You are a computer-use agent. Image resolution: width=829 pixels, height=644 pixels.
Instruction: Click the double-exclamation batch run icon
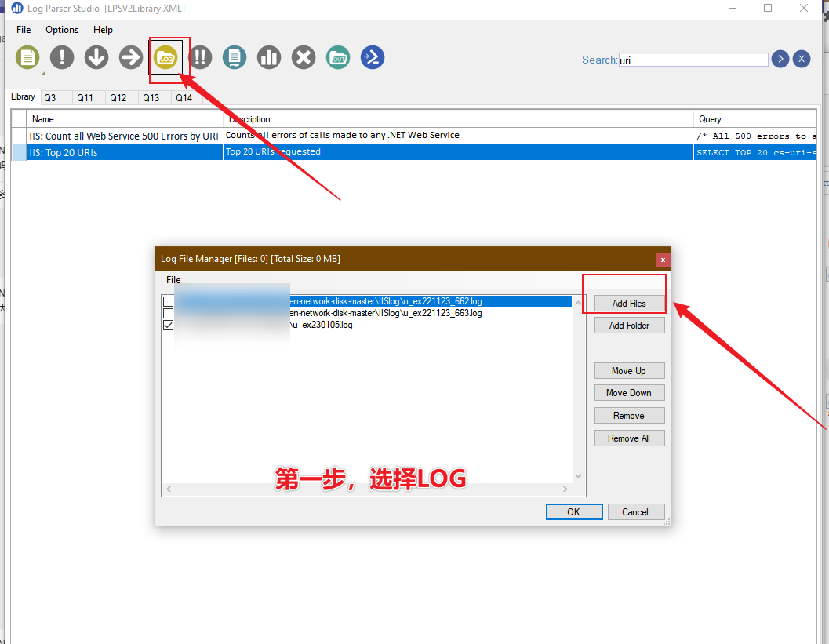(200, 57)
